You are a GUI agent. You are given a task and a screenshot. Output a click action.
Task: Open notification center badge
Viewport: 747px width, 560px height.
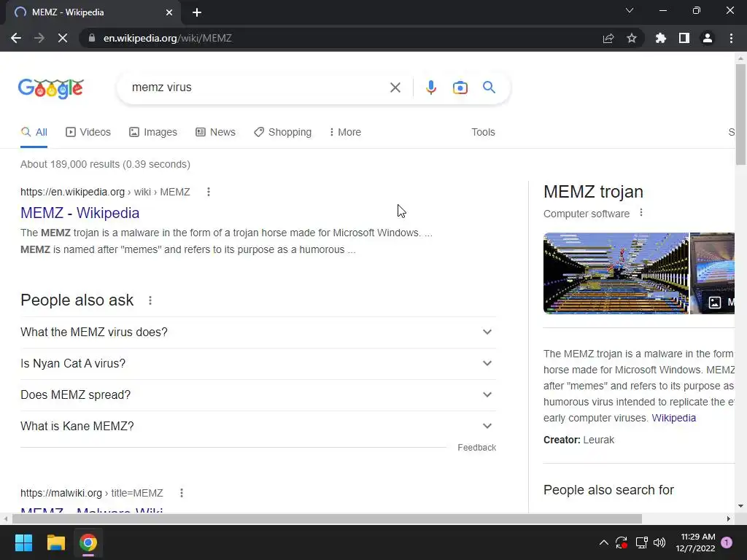(x=727, y=542)
